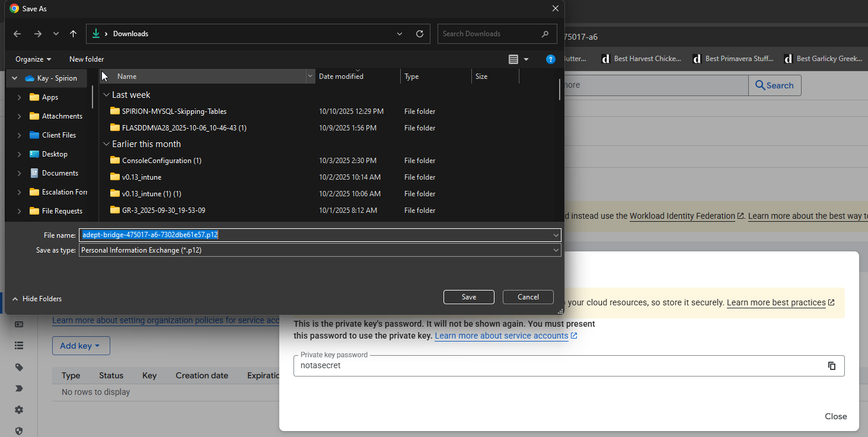The width and height of the screenshot is (868, 437).
Task: Open the shield icon in console sidebar
Action: coord(19,431)
